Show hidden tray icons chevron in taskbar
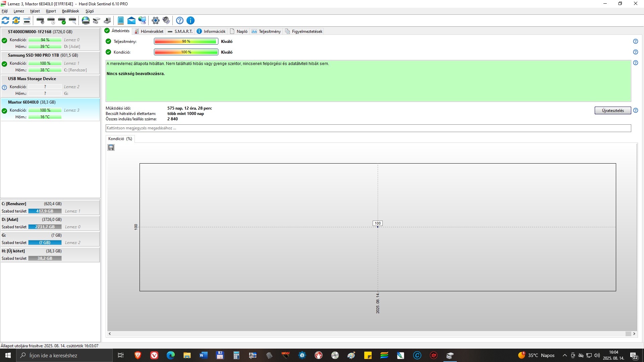 565,355
